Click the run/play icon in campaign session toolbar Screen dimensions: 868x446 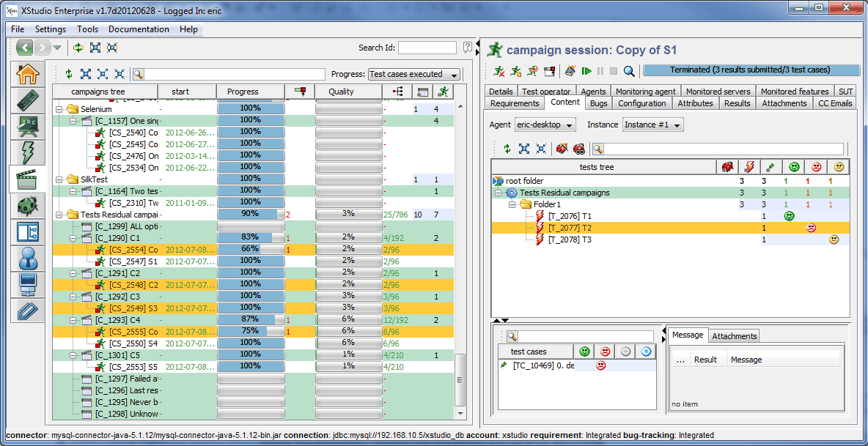[586, 71]
